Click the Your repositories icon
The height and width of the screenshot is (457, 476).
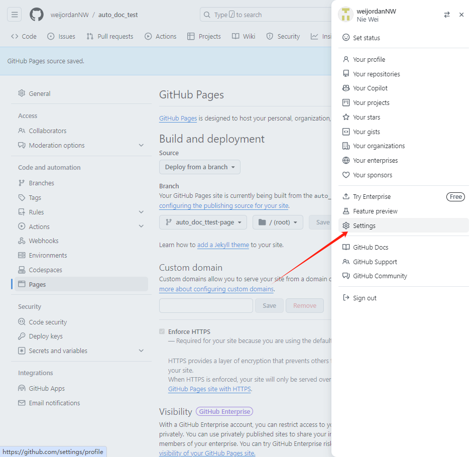346,74
